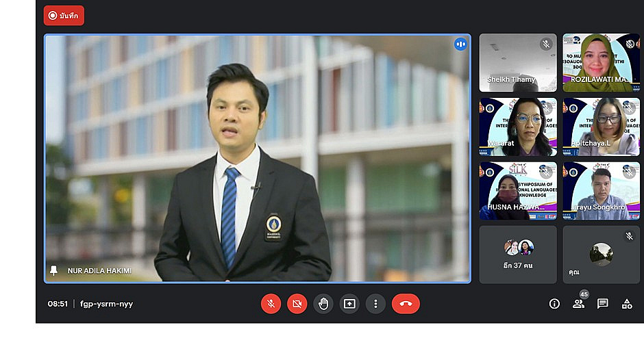Click the meeting code fgp-ysrm-nyy
Image resolution: width=644 pixels, height=362 pixels.
(x=106, y=304)
